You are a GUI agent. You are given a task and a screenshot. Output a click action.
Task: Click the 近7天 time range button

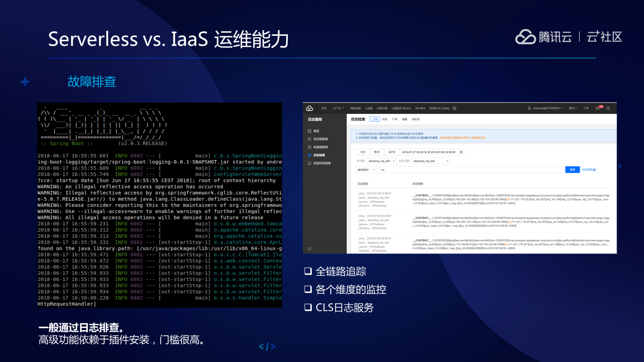click(392, 152)
